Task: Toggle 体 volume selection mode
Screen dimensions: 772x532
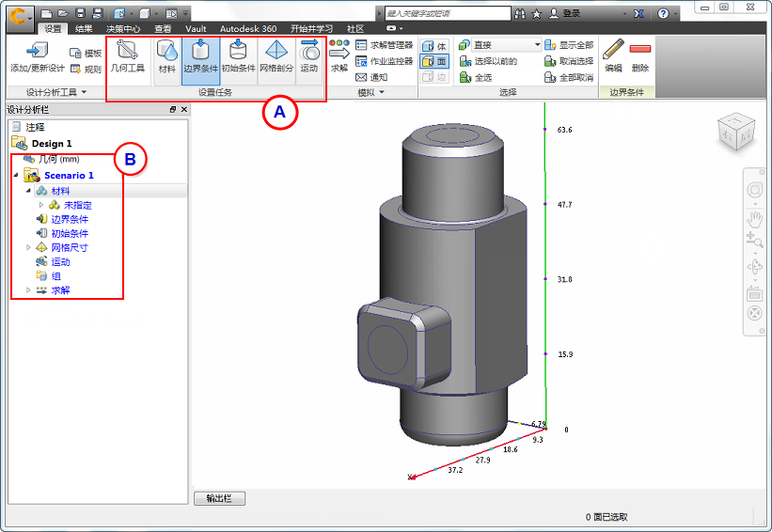Action: click(434, 46)
